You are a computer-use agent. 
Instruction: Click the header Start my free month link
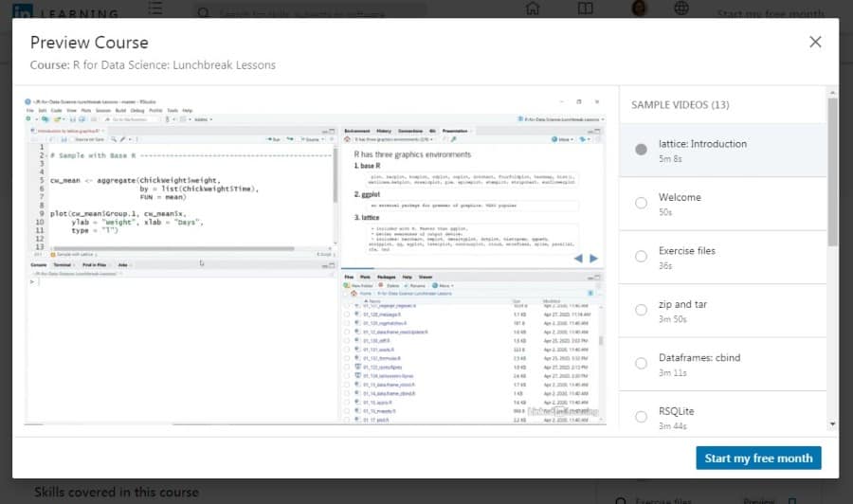tap(771, 13)
